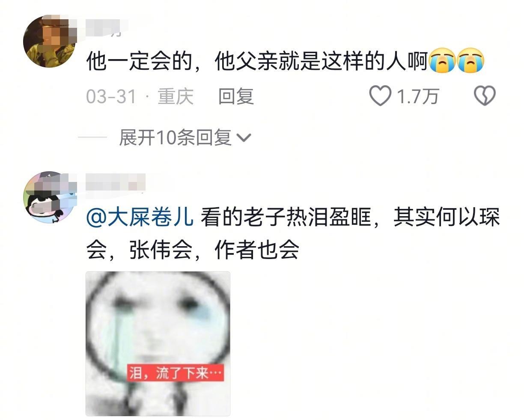Click the 03-31 comment date
Image resolution: width=524 pixels, height=420 pixels.
(x=111, y=97)
